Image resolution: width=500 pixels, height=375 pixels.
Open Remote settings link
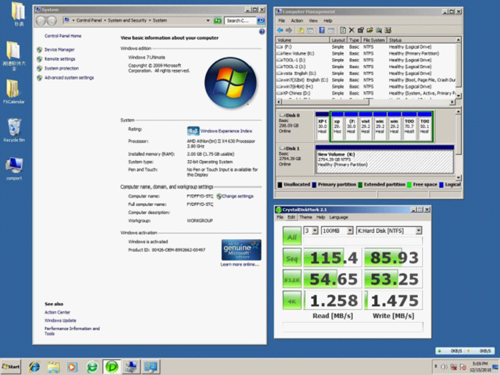[x=60, y=59]
